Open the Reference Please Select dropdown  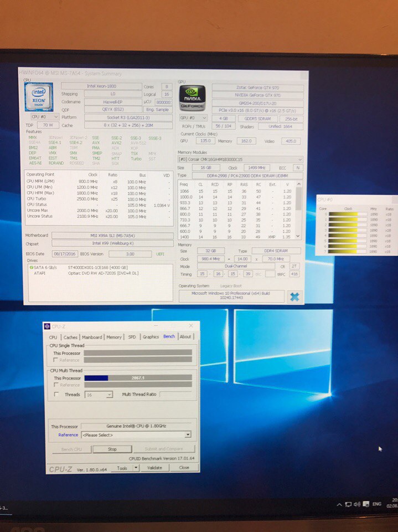coord(136,434)
